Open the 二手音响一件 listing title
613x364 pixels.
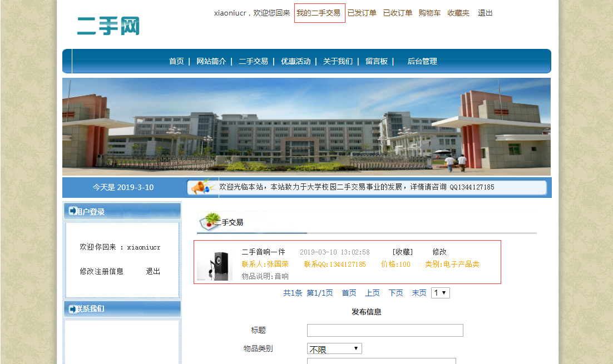264,252
